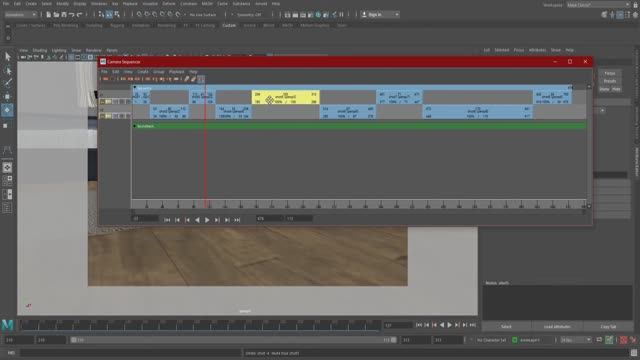Screen dimensions: 640x360
Task: Open the Workspace selector dropdown
Action: tap(598, 5)
